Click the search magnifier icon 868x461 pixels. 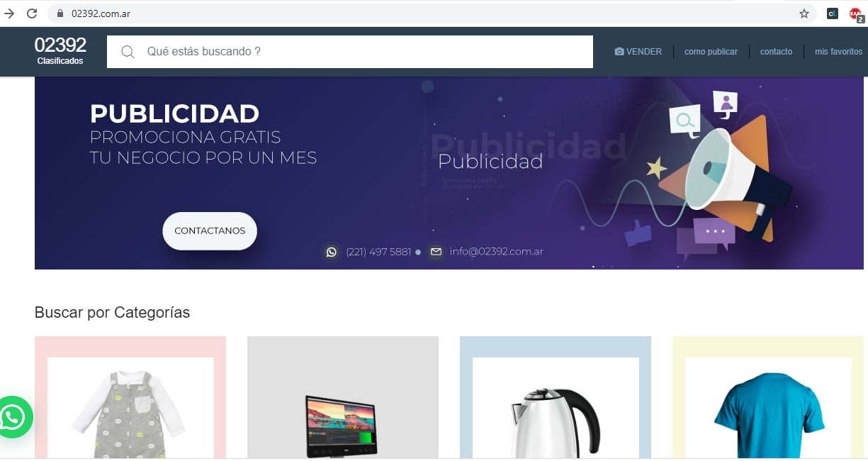[128, 52]
